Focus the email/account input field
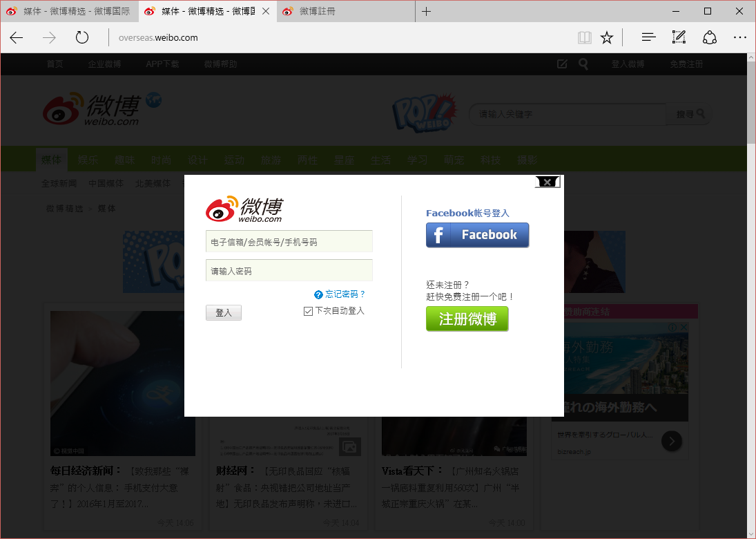 click(x=289, y=241)
